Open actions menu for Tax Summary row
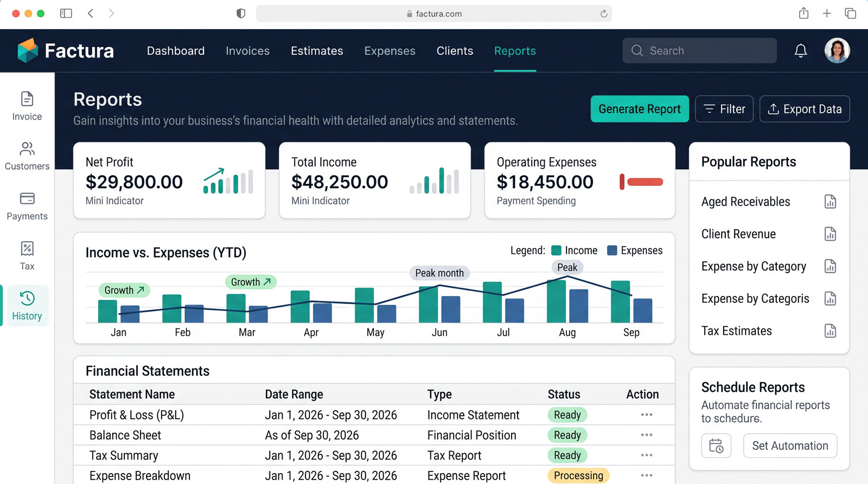Image resolution: width=868 pixels, height=484 pixels. click(x=646, y=455)
